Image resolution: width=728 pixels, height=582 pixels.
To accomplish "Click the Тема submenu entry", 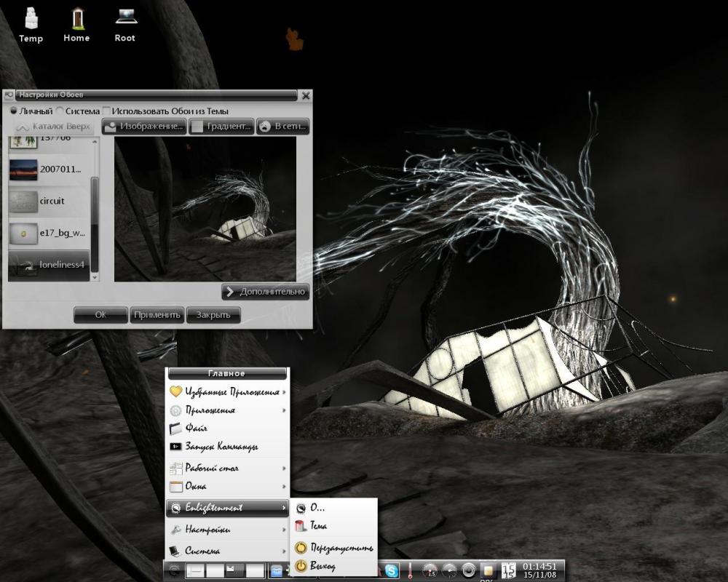I will [x=334, y=526].
